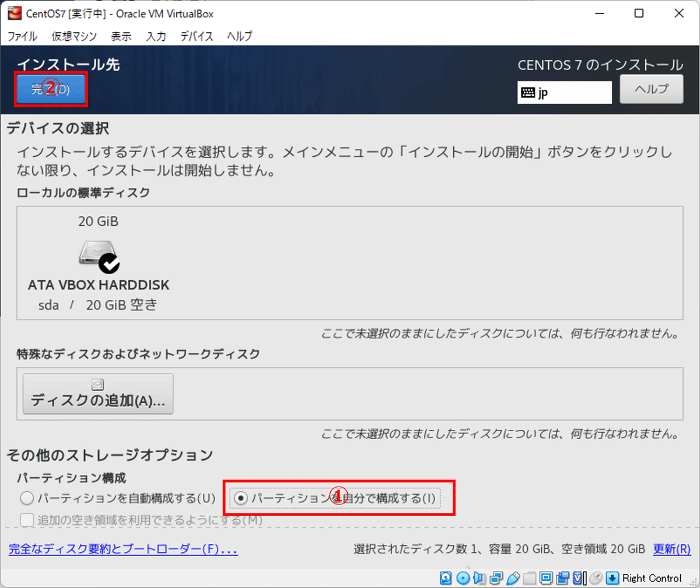This screenshot has width=700, height=588.
Task: Toggle additional free space checkbox
Action: coord(27,519)
